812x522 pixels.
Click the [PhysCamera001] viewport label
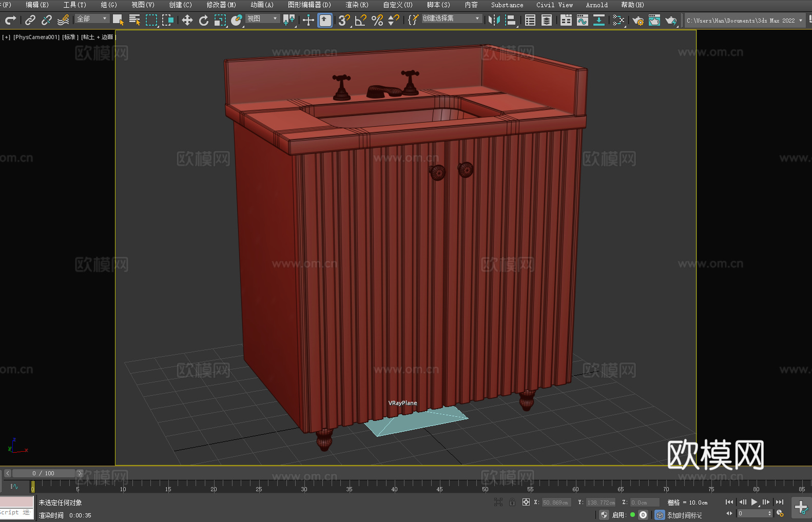click(36, 37)
